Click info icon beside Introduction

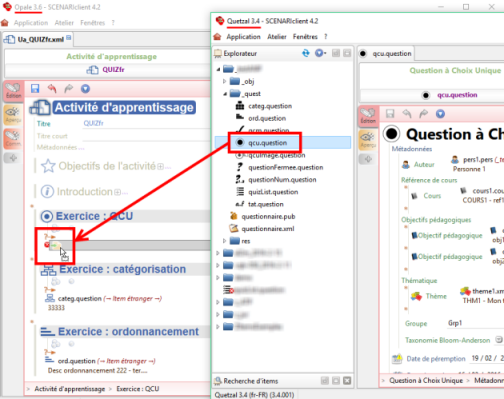click(x=47, y=191)
